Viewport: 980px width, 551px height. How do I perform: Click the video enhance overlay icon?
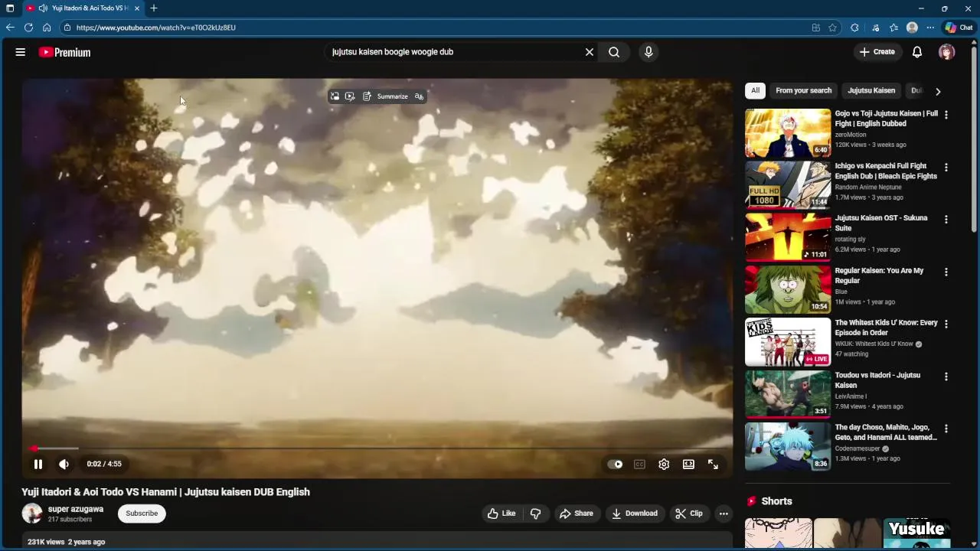350,96
